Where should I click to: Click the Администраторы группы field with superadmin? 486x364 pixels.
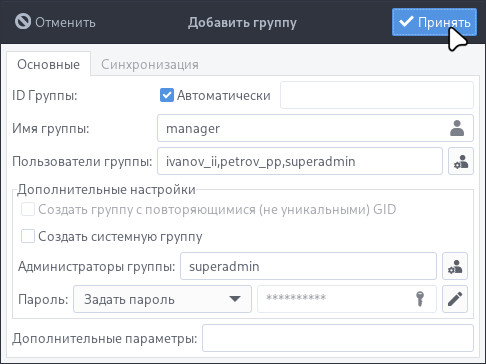[308, 266]
